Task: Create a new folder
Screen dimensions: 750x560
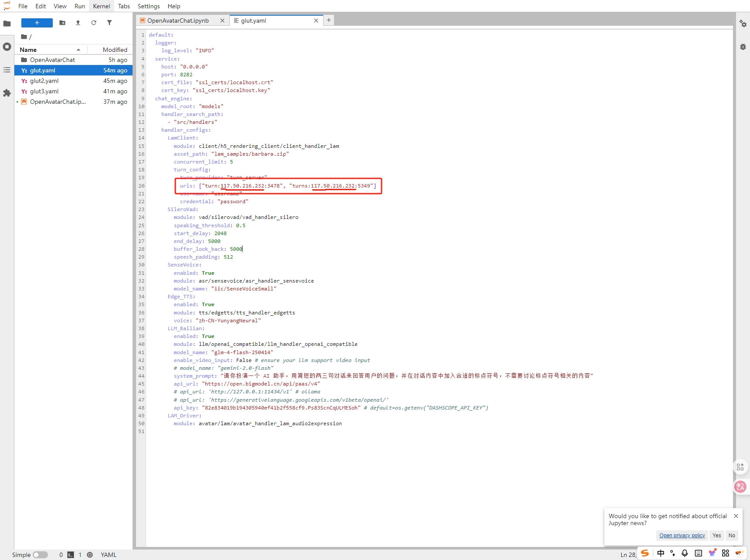Action: 62,23
